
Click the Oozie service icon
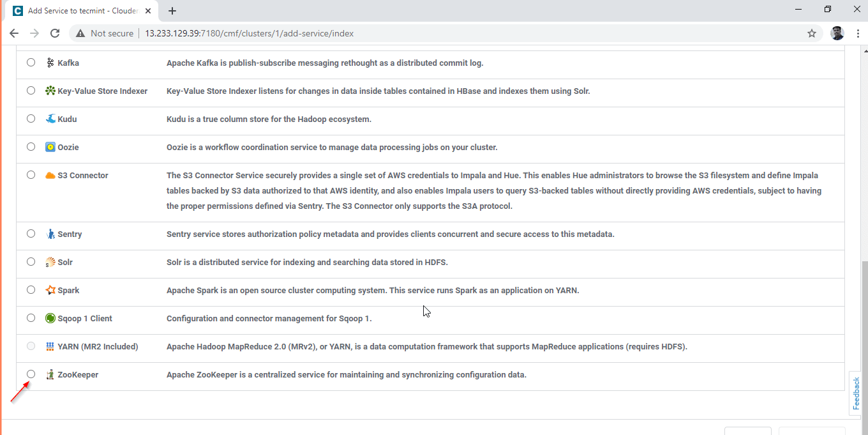point(50,147)
